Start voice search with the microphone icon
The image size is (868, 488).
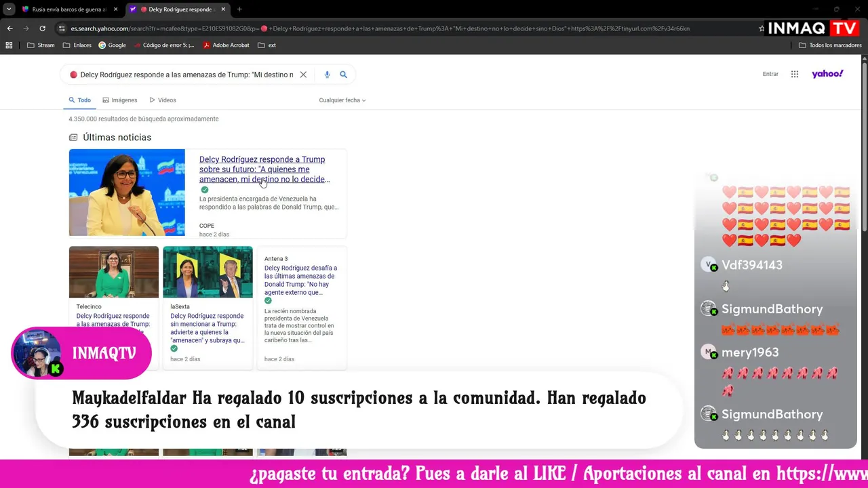pos(327,75)
